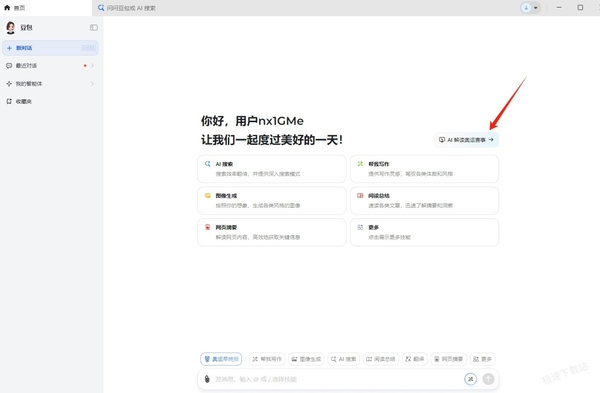Open the 问问豆包或 AI 搜索 search tab
Viewport: 600px width, 393px height.
click(x=127, y=8)
